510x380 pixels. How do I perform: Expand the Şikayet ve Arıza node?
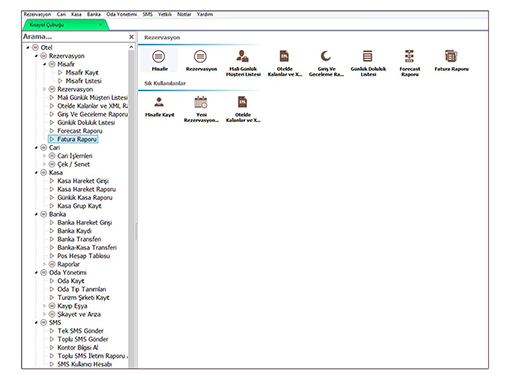click(x=44, y=314)
